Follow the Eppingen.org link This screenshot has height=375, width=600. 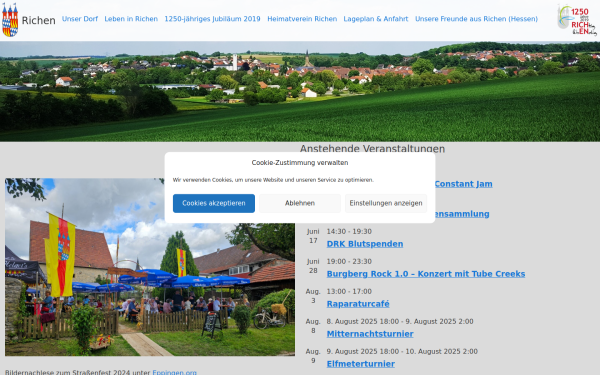click(174, 372)
